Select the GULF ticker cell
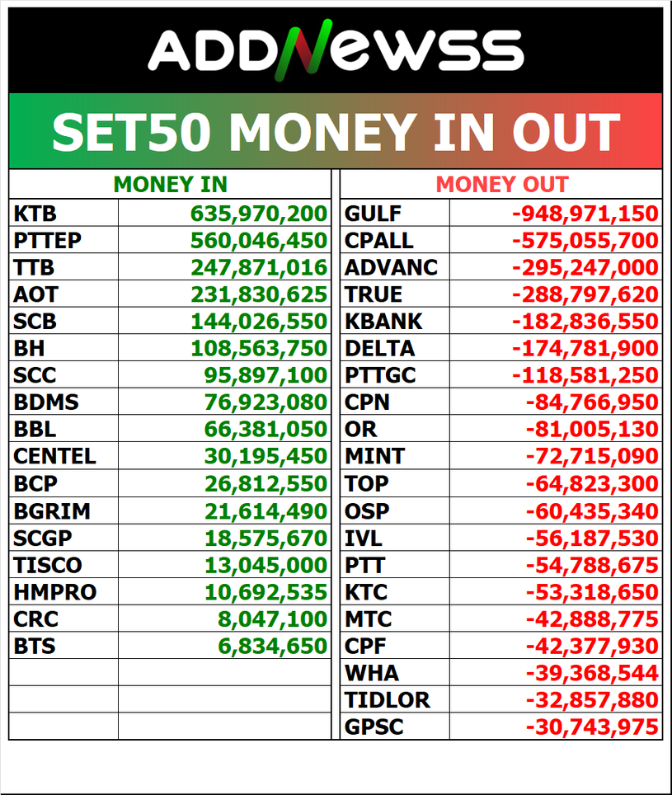The image size is (672, 795). coord(373,214)
